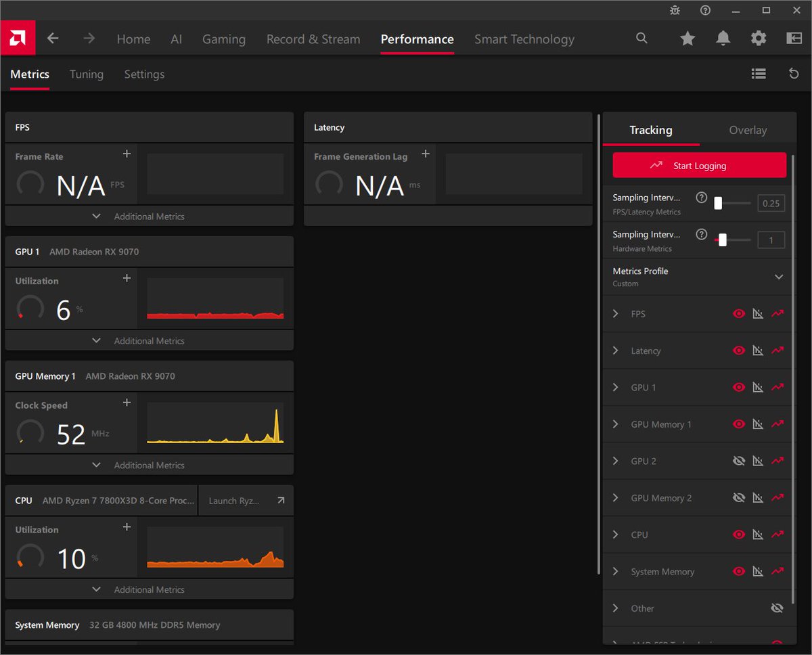Open help for Hardware Metrics sampling interval
This screenshot has height=655, width=812.
pyautogui.click(x=702, y=235)
